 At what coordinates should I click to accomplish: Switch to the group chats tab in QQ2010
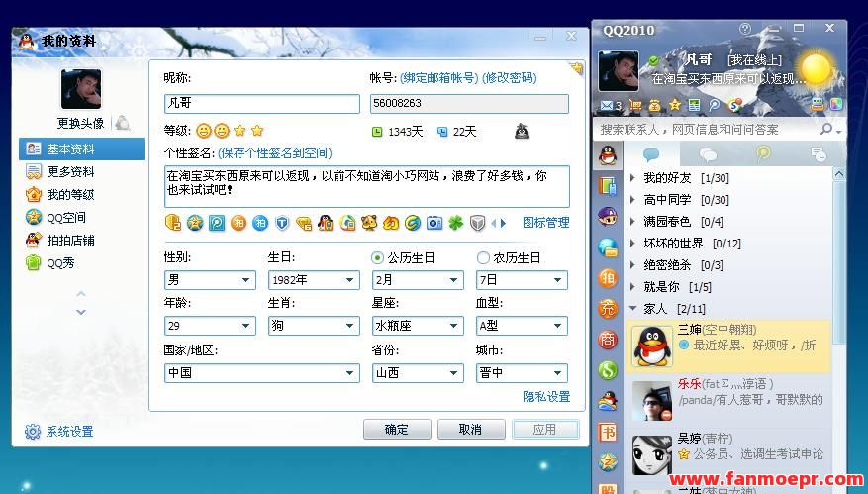pos(708,154)
